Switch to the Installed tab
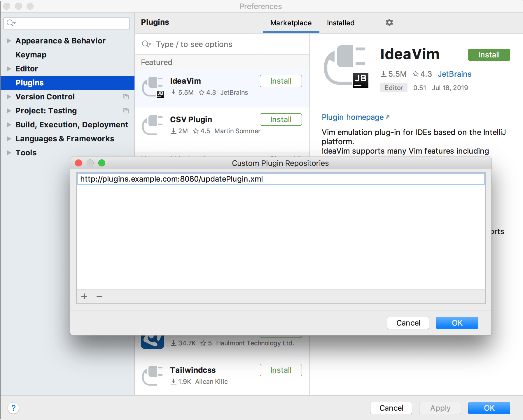This screenshot has height=420, width=523. pyautogui.click(x=340, y=23)
